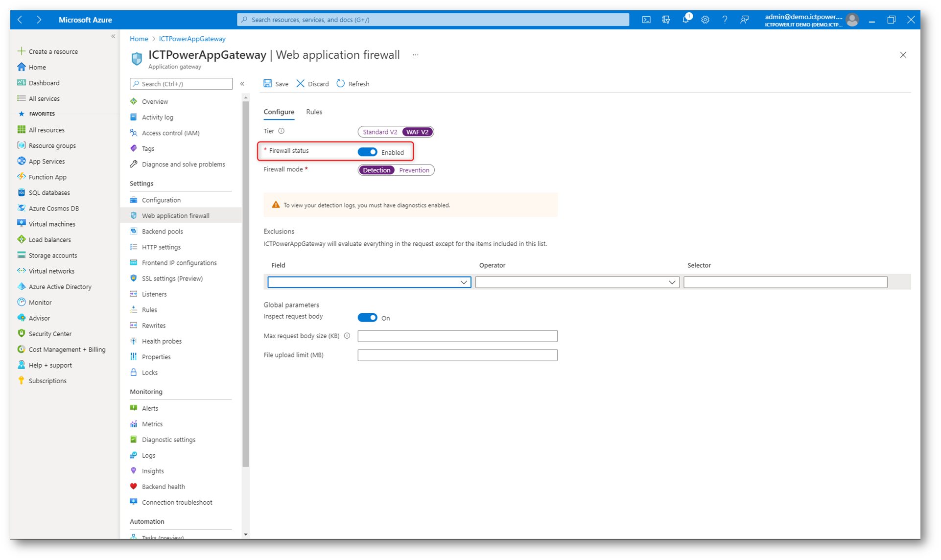Image resolution: width=941 pixels, height=560 pixels.
Task: Click the Selector input field
Action: tap(785, 282)
